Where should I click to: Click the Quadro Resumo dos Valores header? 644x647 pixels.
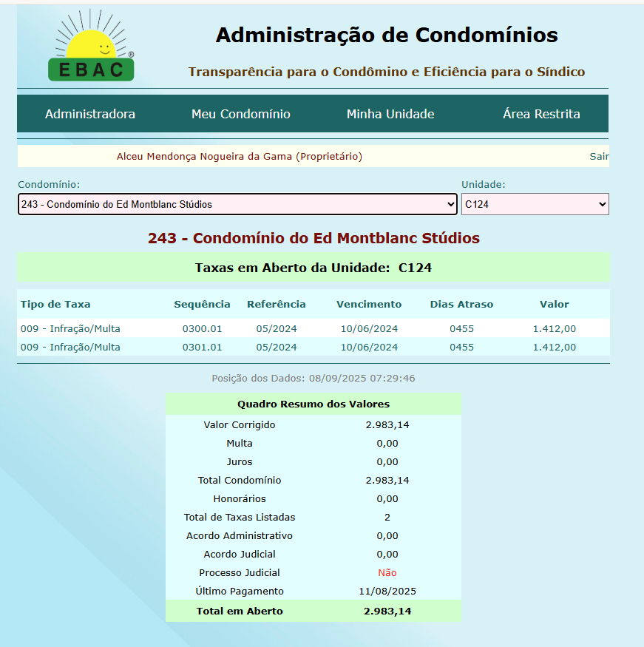point(313,404)
